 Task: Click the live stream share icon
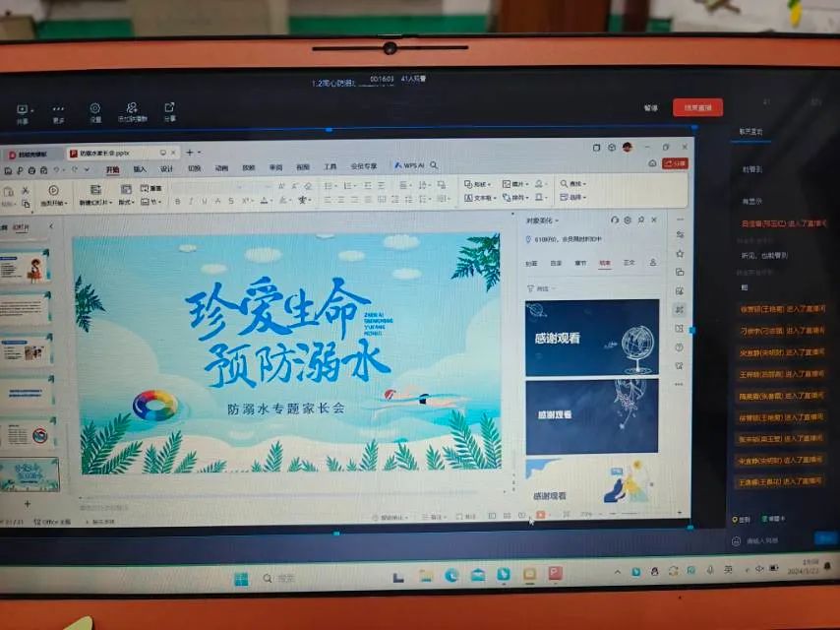(x=170, y=107)
